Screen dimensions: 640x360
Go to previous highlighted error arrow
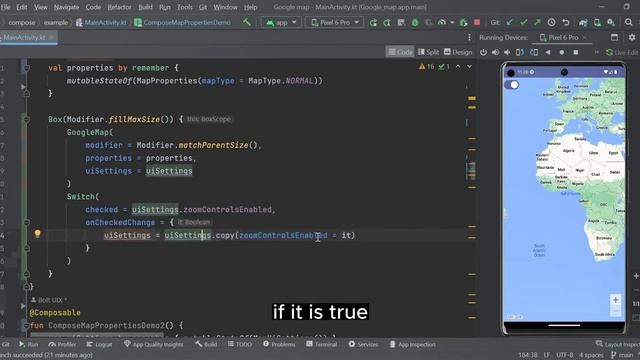pyautogui.click(x=458, y=67)
